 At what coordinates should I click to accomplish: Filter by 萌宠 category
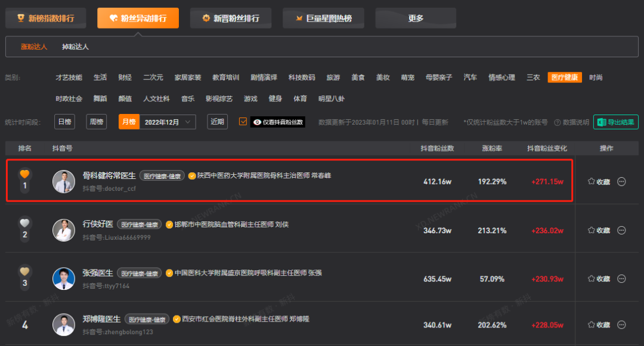tap(408, 78)
